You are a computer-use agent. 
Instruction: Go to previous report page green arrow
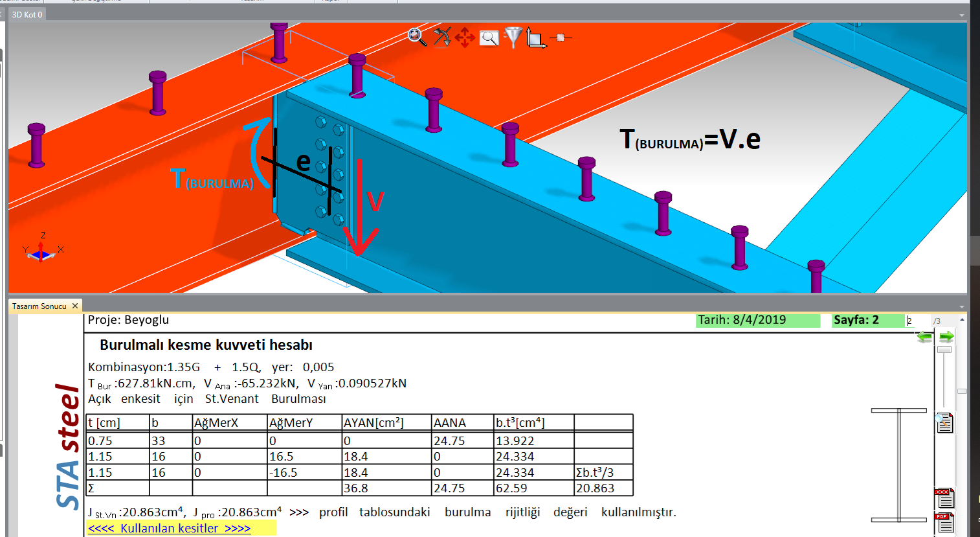coord(925,337)
